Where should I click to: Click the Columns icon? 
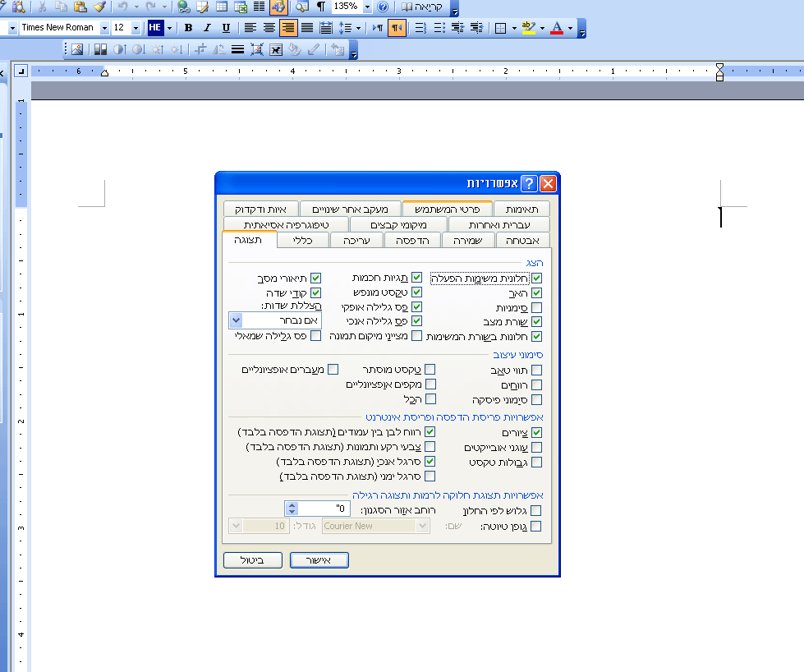pos(260,7)
